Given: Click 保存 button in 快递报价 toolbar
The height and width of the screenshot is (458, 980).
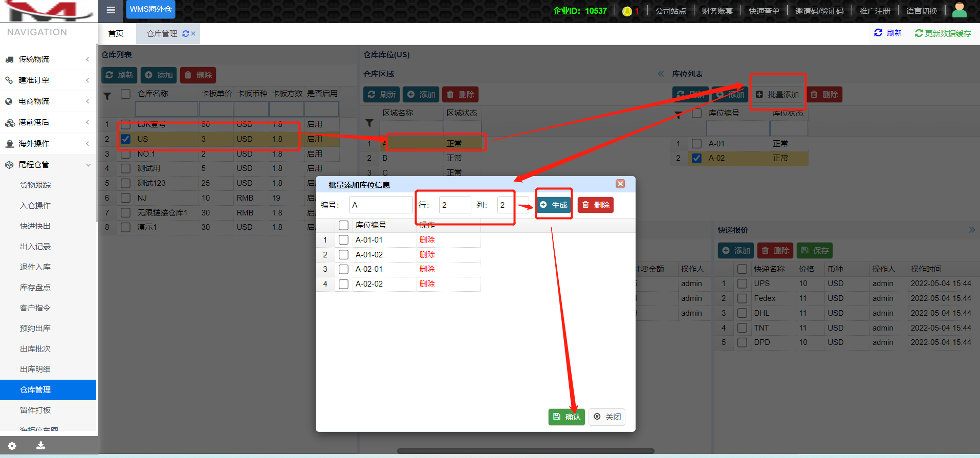Looking at the screenshot, I should pyautogui.click(x=815, y=251).
